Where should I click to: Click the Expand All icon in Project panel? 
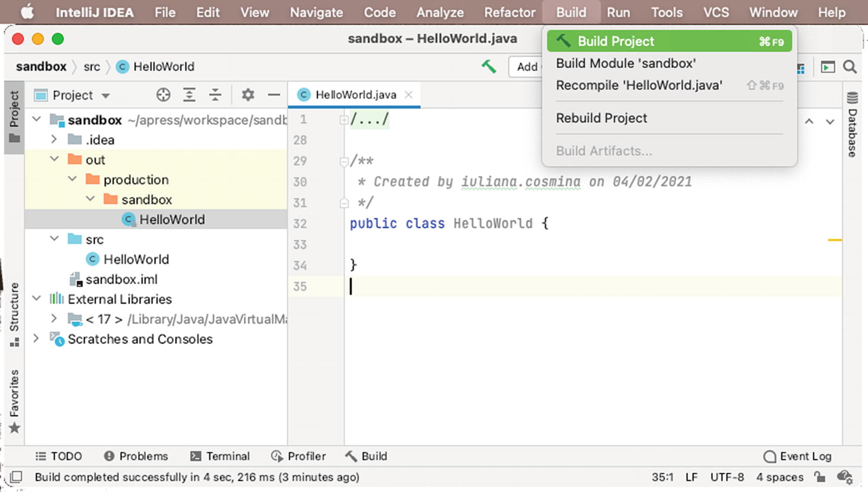point(189,95)
